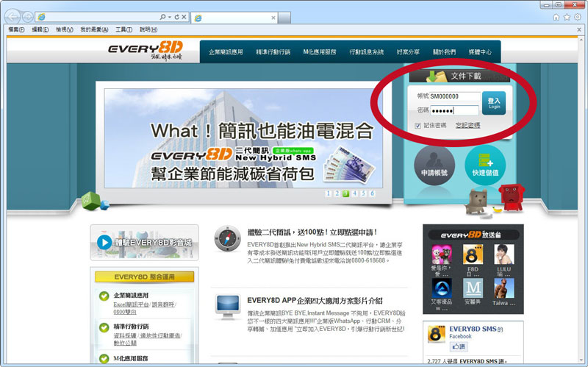This screenshot has height=367, width=588.
Task: Open the 忘記密碼 link
Action: (x=467, y=125)
